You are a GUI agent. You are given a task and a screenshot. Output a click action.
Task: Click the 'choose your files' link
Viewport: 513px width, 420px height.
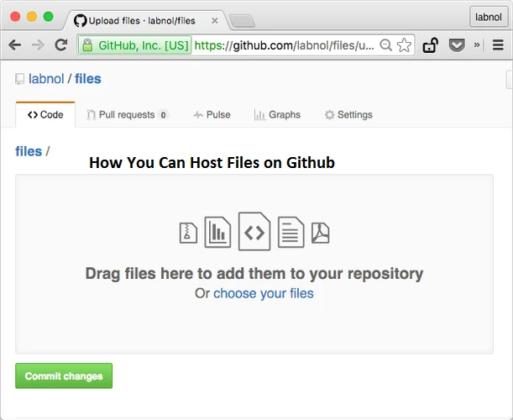(263, 293)
